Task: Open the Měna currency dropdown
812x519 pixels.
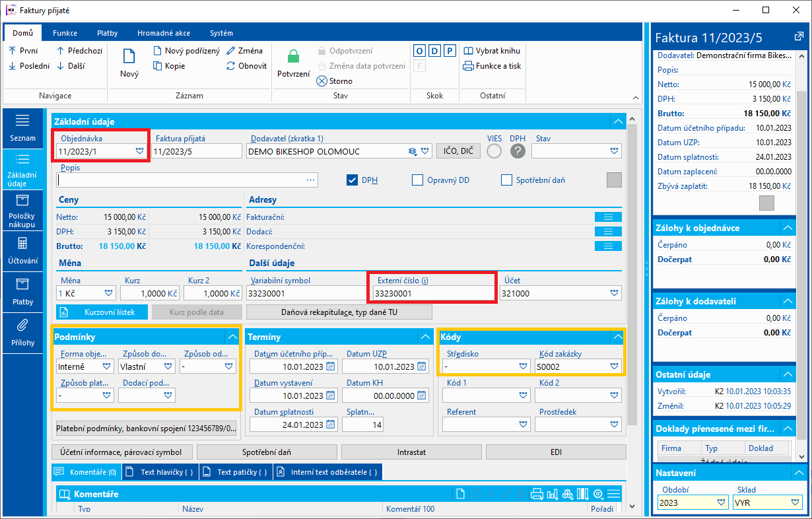Action: coord(109,293)
